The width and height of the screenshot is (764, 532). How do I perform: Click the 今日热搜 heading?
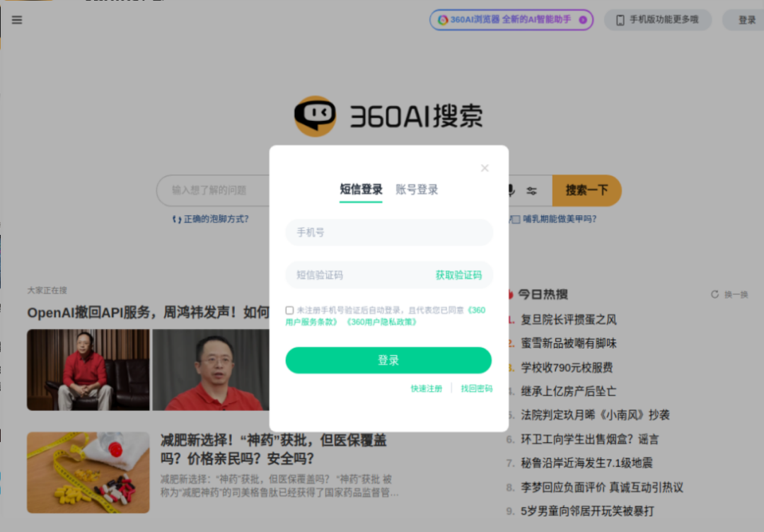[x=543, y=294]
